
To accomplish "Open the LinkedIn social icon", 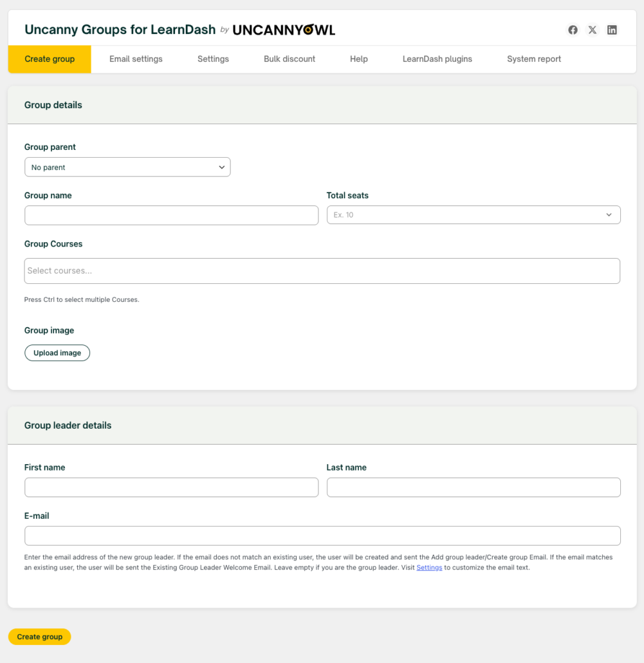I will click(x=612, y=30).
